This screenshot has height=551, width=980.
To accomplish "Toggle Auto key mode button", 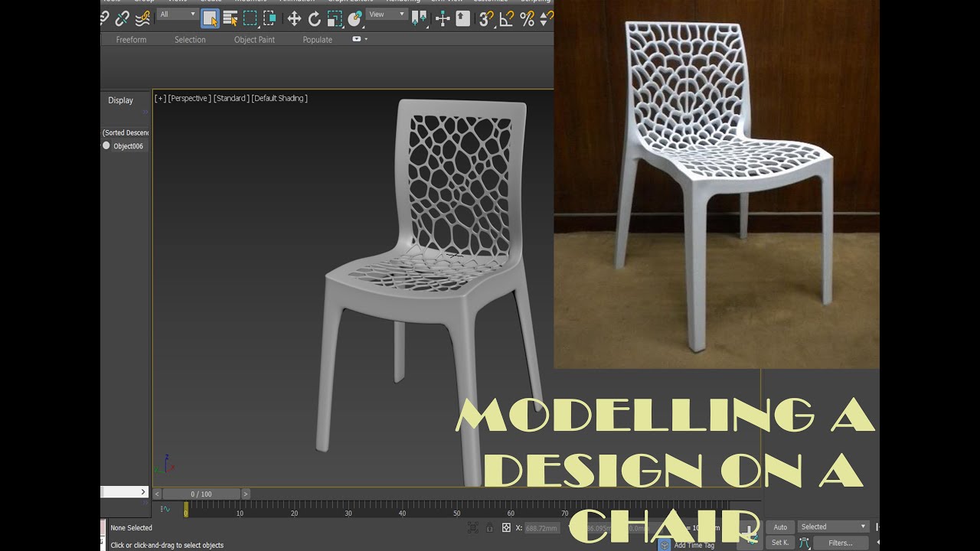I will pyautogui.click(x=780, y=527).
